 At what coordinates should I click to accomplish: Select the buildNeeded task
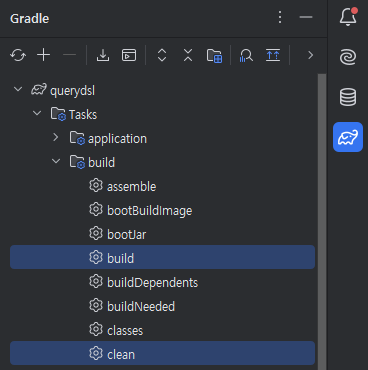(162, 306)
